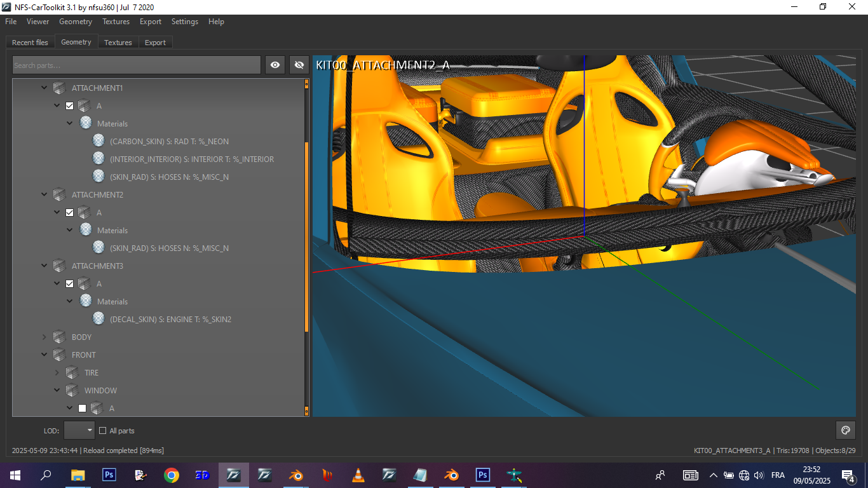Open the Settings menu

pyautogui.click(x=185, y=22)
